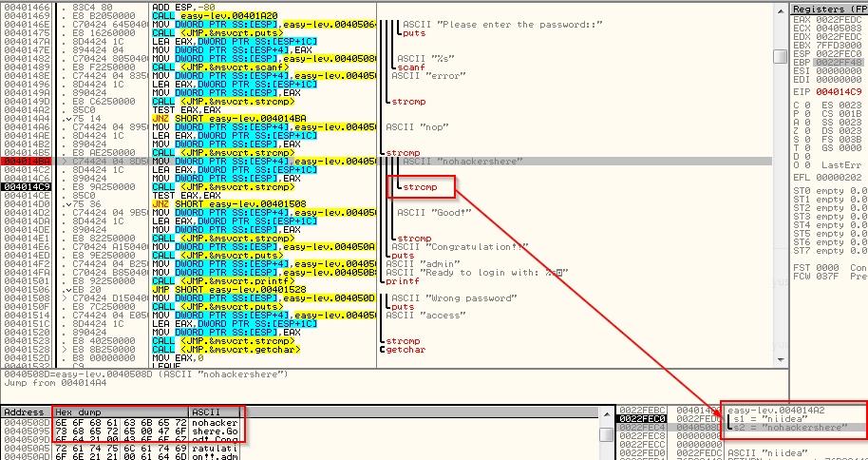Click the O flag LastErr line
The image size is (868, 460).
pyautogui.click(x=827, y=164)
